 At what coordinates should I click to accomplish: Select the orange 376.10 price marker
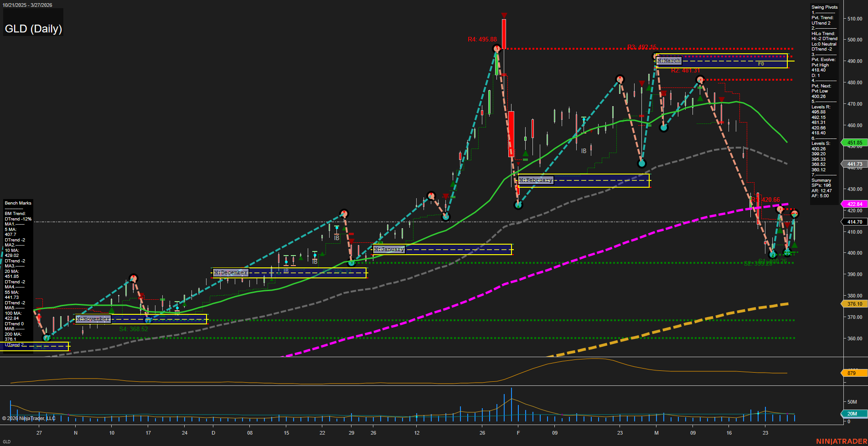point(854,304)
